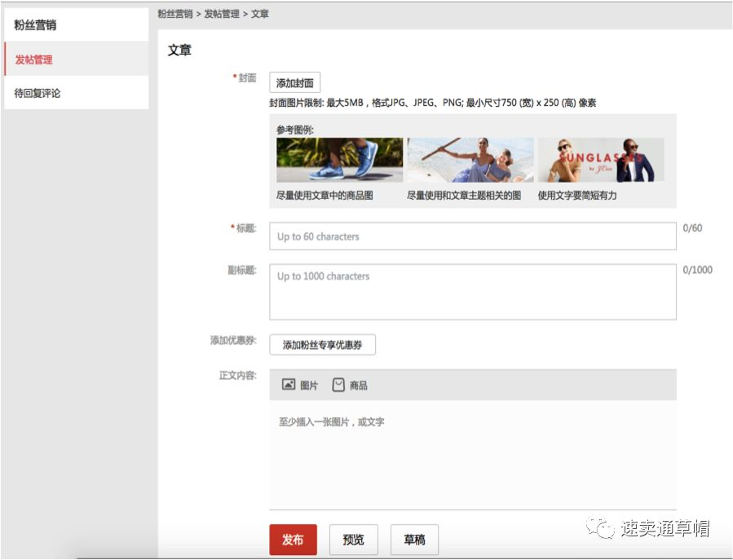Save as draft with 草稿 button
The image size is (733, 560).
pyautogui.click(x=415, y=540)
